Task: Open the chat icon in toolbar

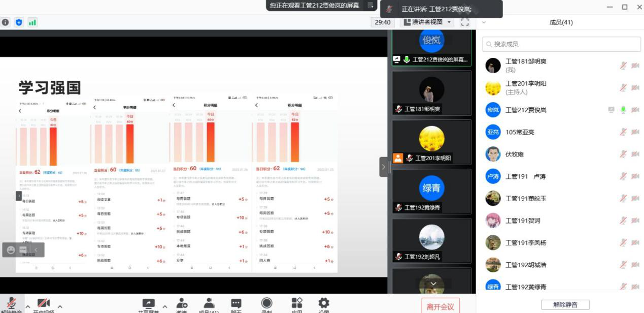Action: pos(236,304)
